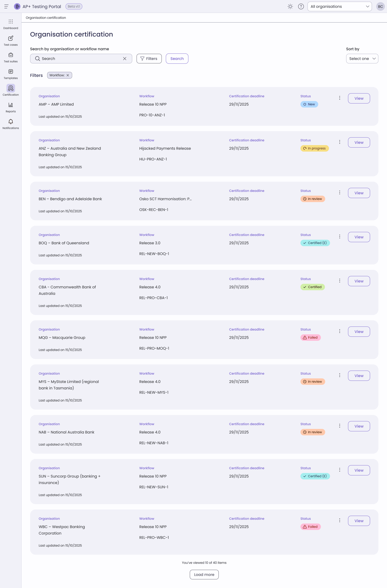
Task: Click the Organisation certification breadcrumb
Action: tap(46, 18)
